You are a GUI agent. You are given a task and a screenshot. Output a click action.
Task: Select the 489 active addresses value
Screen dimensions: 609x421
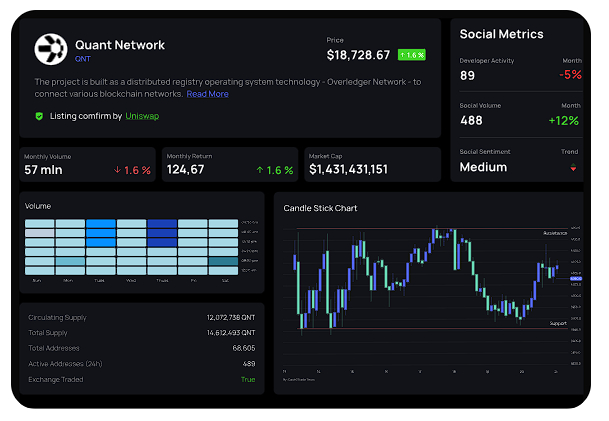pos(249,364)
